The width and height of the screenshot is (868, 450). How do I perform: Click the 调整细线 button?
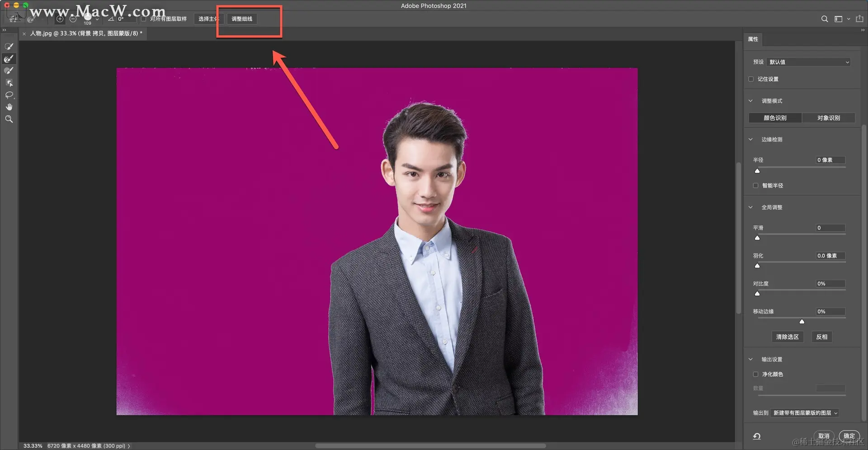point(242,19)
